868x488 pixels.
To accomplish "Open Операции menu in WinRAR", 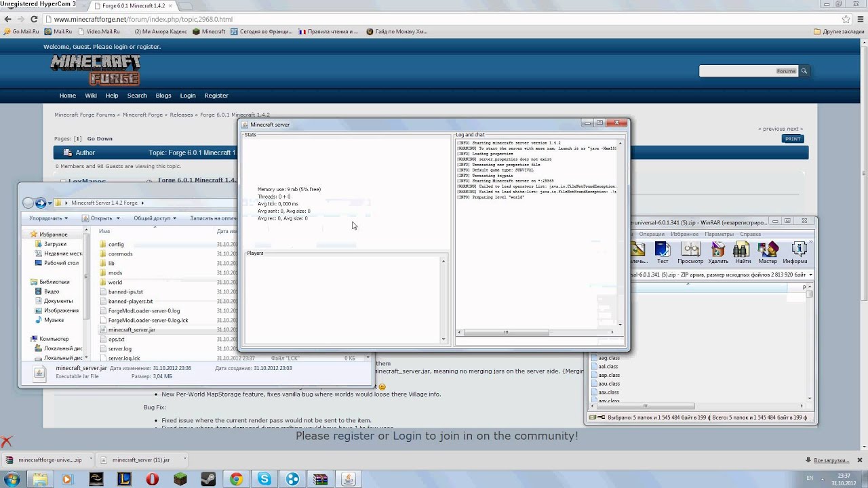I will pyautogui.click(x=652, y=234).
